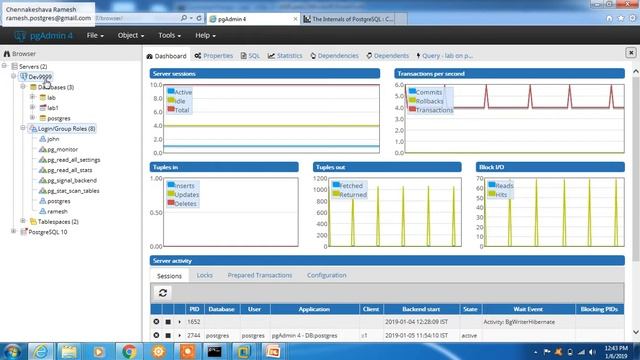Sort sessions by PID column header
Screen dimensions: 640x360
pos(194,309)
